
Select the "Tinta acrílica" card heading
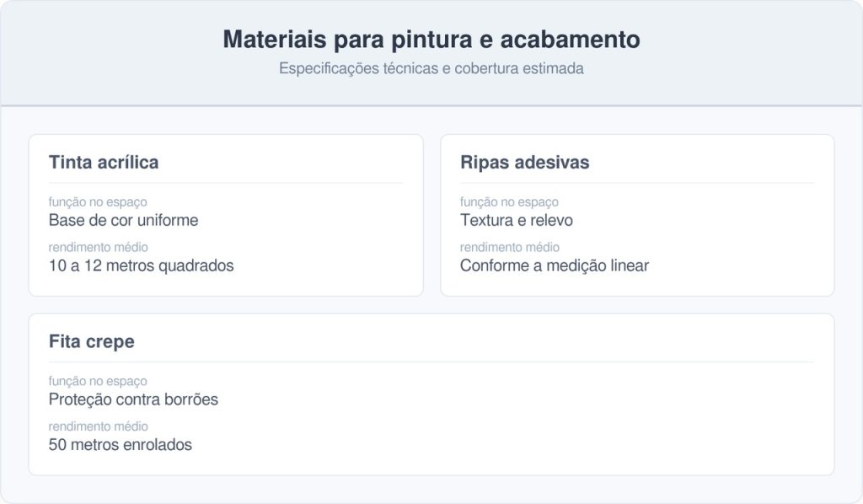pyautogui.click(x=104, y=163)
